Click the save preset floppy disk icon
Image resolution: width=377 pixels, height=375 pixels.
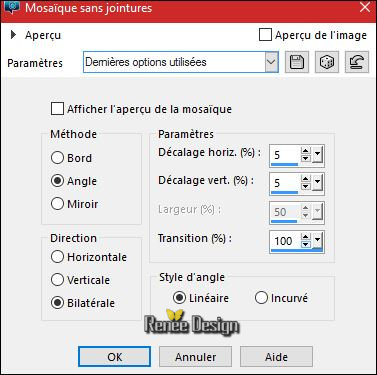click(x=297, y=62)
